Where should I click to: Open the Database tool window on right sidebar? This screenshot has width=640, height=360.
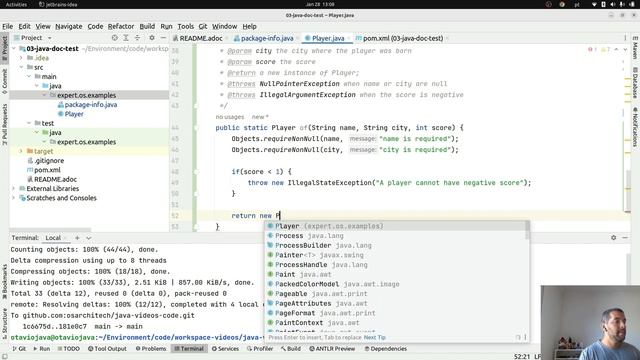636,83
